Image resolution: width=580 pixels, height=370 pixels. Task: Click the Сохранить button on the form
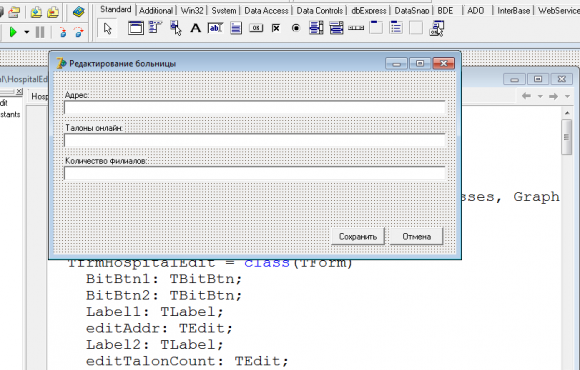358,237
